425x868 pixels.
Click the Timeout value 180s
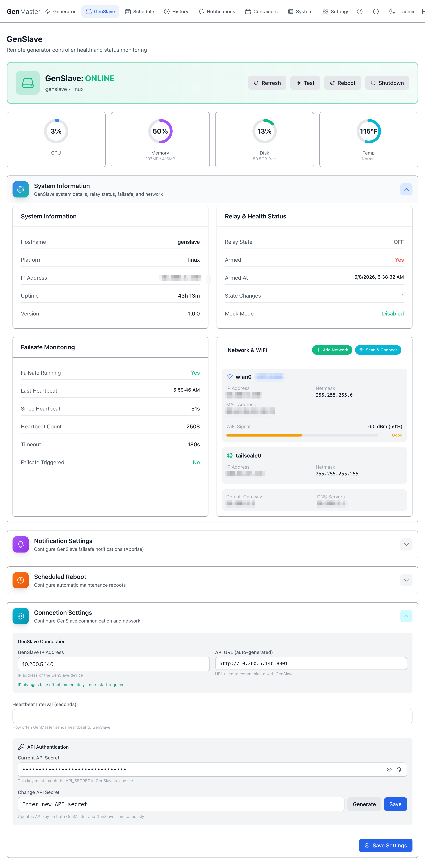click(194, 444)
